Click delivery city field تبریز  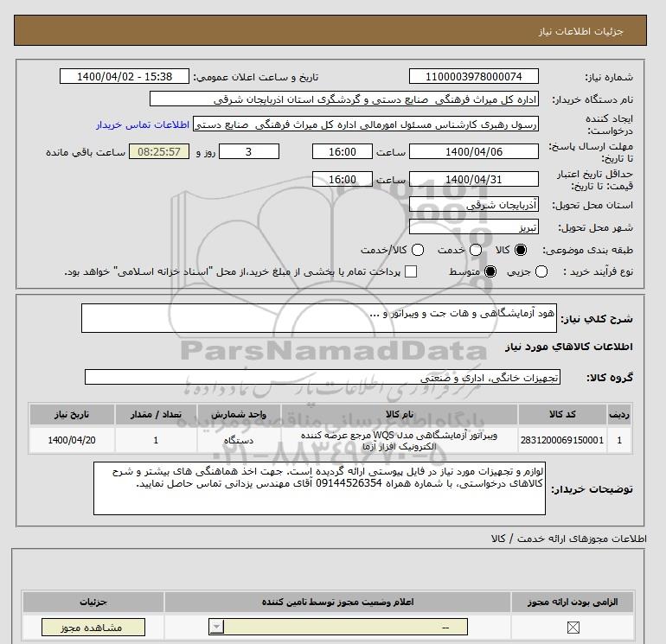click(x=474, y=227)
